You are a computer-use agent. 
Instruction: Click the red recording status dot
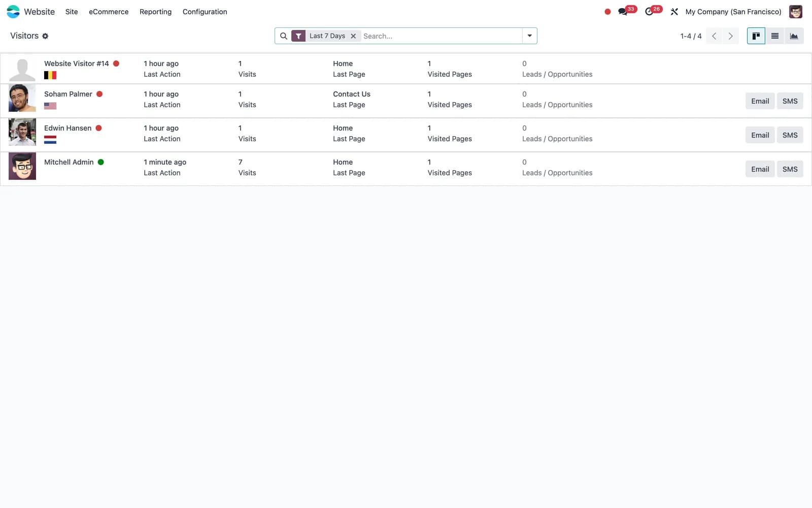pos(607,12)
